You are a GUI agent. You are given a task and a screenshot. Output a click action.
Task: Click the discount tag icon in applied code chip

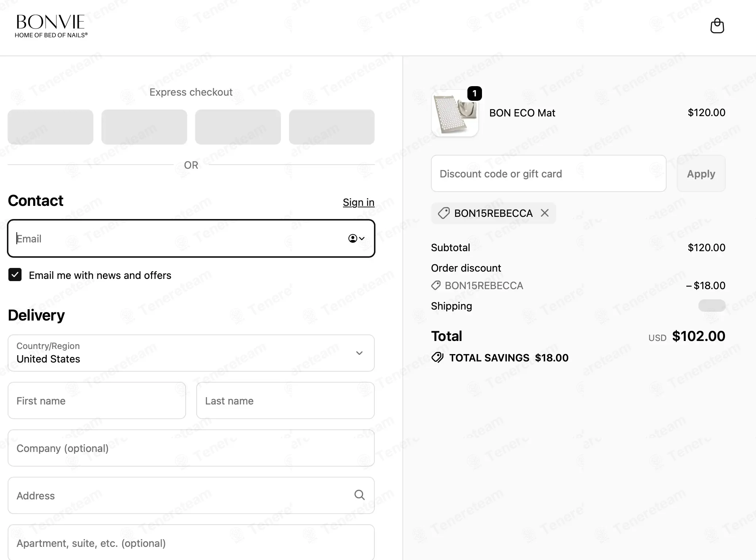[444, 213]
